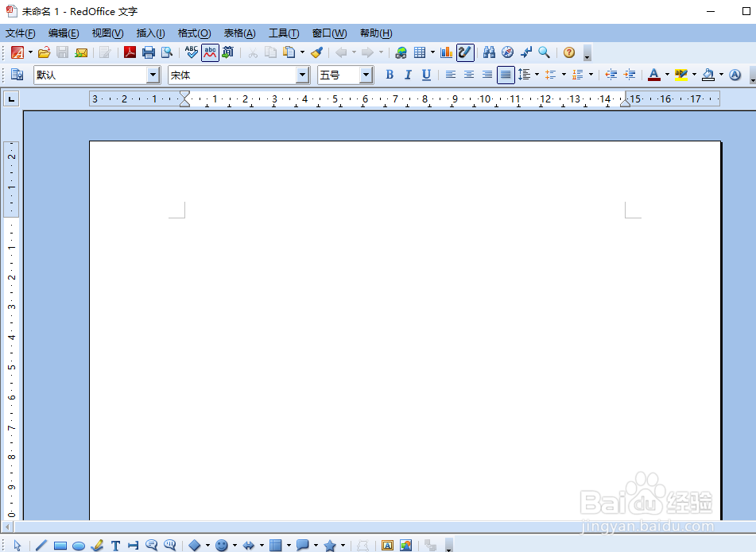Click the Chinese simplified/traditional conversion icon
This screenshot has height=552, width=756.
[228, 52]
